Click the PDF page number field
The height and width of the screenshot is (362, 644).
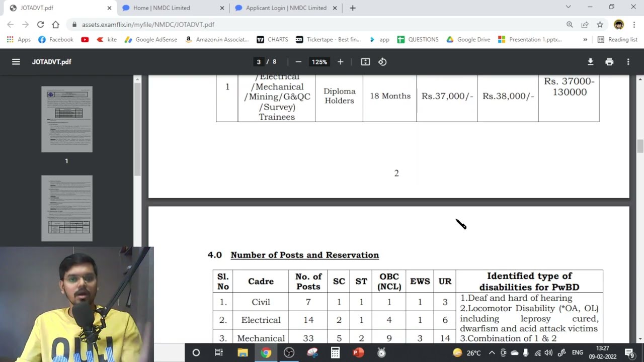pyautogui.click(x=259, y=62)
